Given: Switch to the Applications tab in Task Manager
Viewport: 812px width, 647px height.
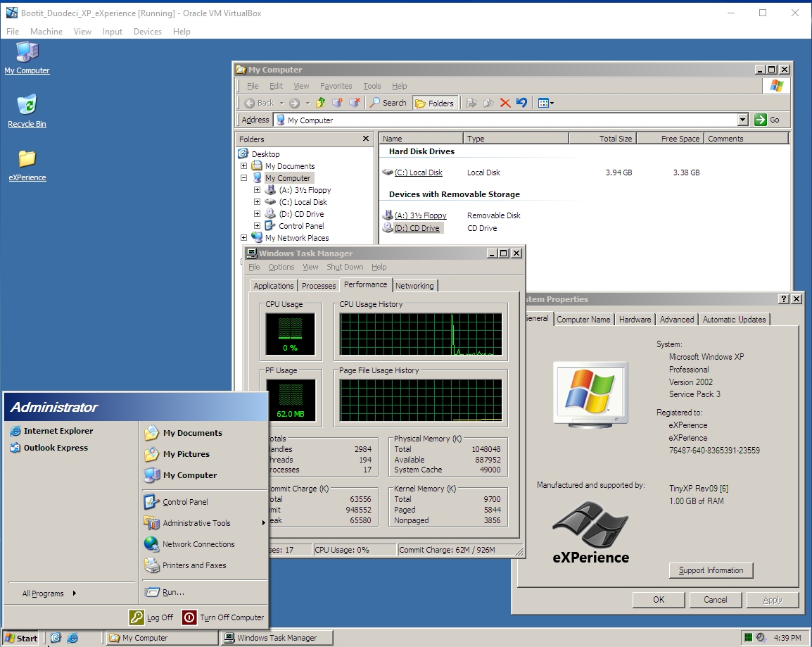Looking at the screenshot, I should click(274, 286).
